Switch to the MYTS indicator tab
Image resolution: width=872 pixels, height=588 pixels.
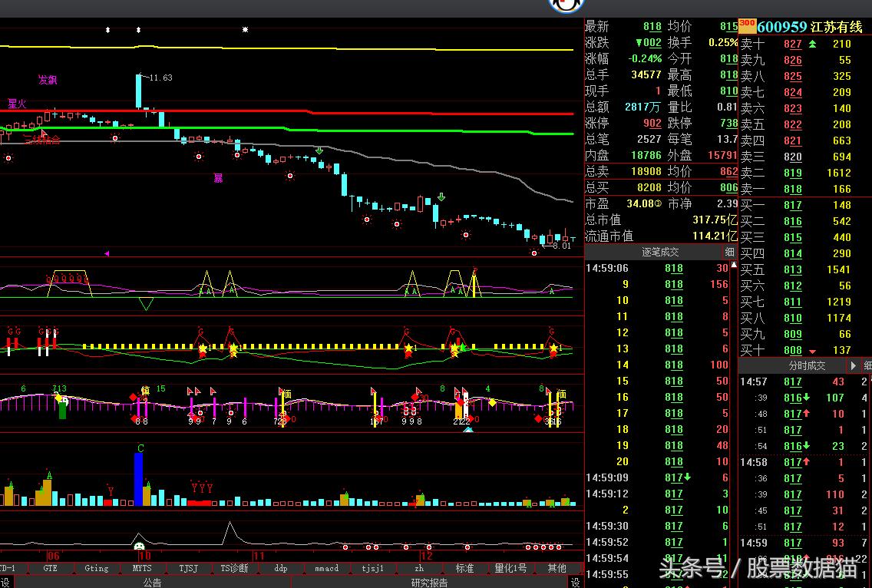142,568
